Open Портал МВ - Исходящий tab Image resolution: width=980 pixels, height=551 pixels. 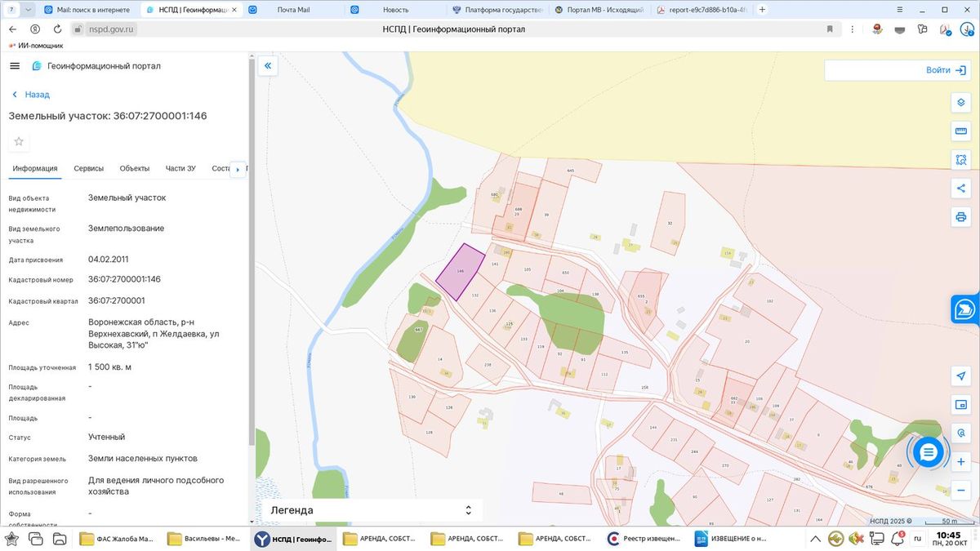600,10
